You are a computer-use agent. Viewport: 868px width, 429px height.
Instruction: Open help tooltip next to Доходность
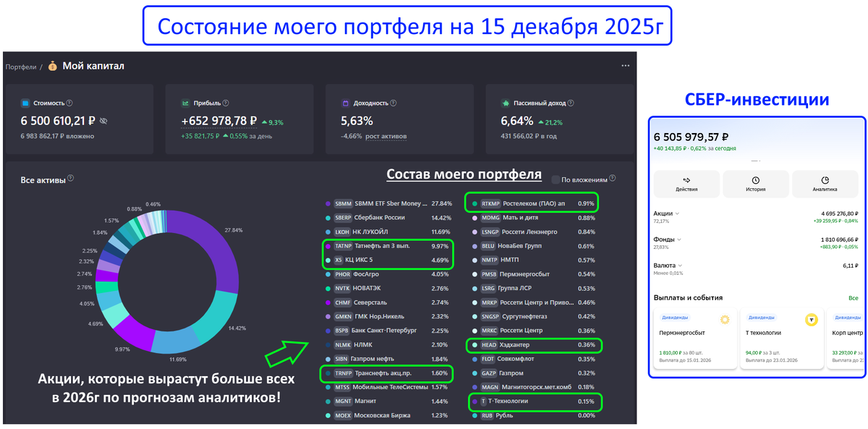click(393, 103)
